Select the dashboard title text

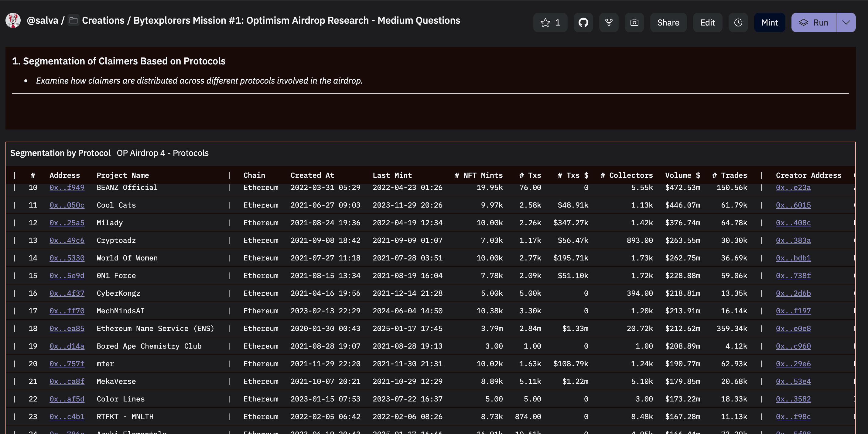(x=296, y=21)
